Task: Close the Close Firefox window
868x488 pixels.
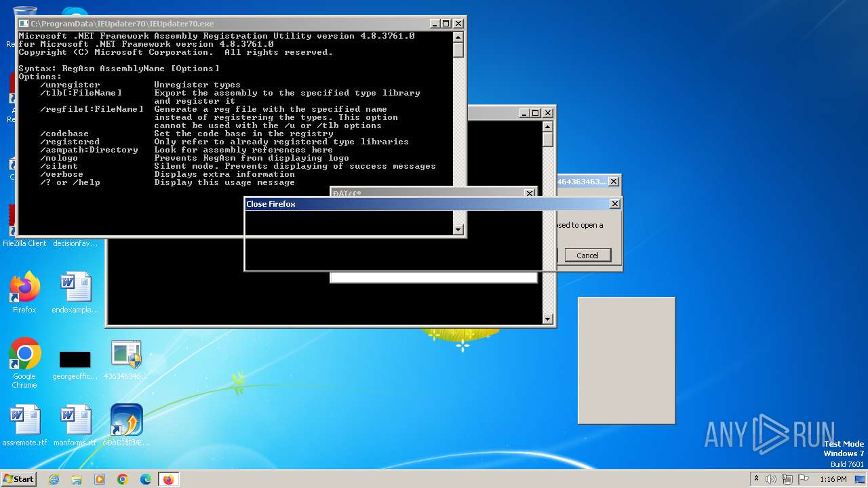Action: coord(614,204)
